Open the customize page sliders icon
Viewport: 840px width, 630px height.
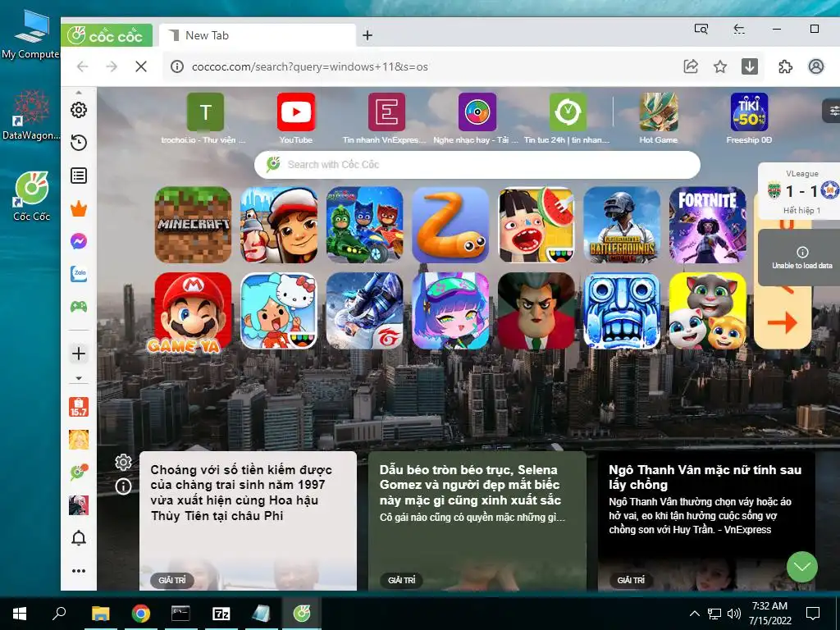(x=833, y=111)
